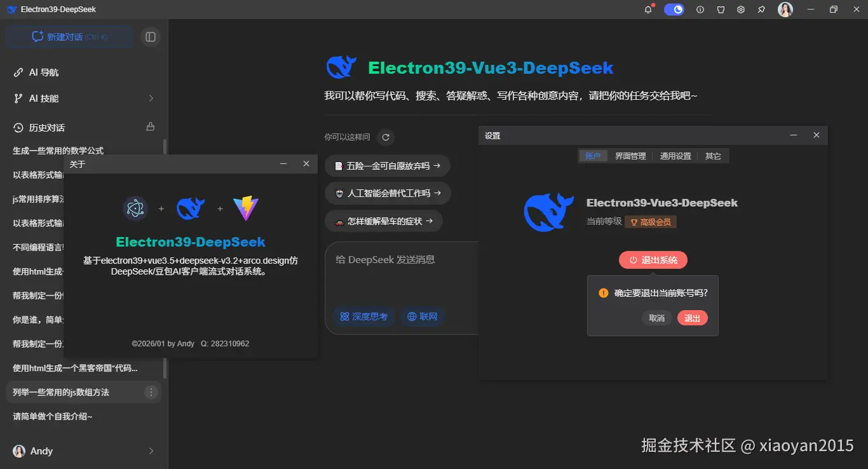The height and width of the screenshot is (469, 868).
Task: Cancel logout with 取消 button
Action: click(657, 318)
